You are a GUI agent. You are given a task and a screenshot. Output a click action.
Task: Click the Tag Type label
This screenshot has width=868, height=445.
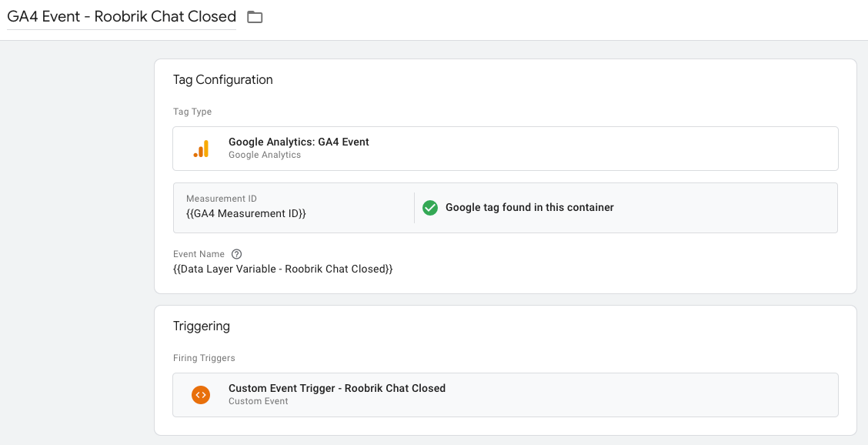(x=192, y=112)
